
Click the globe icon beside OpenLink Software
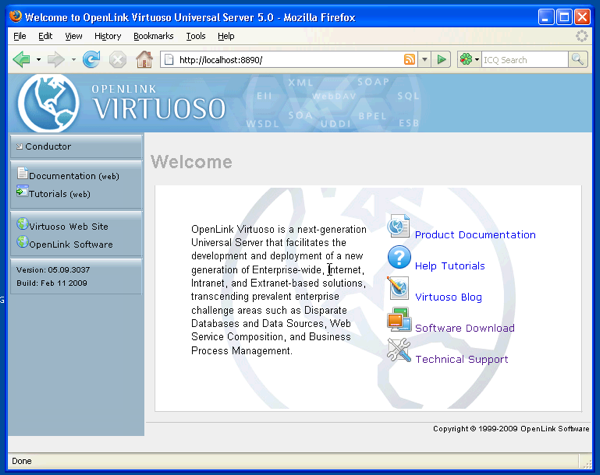23,242
